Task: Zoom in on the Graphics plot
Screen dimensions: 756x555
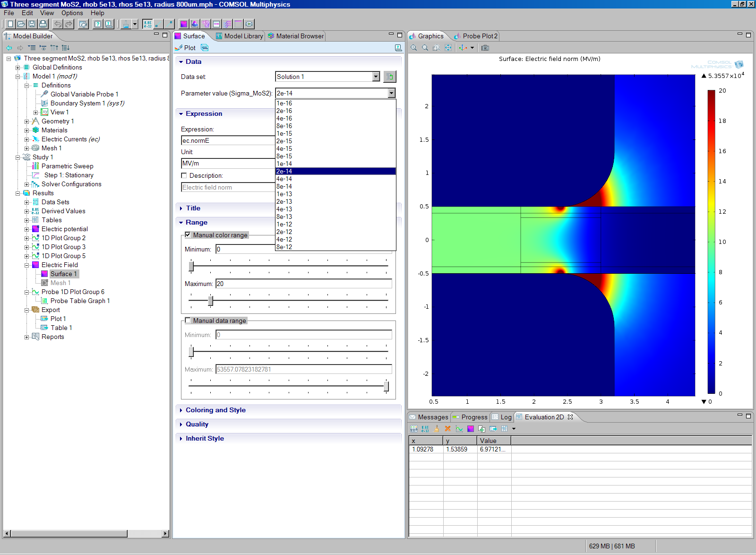Action: pos(414,48)
